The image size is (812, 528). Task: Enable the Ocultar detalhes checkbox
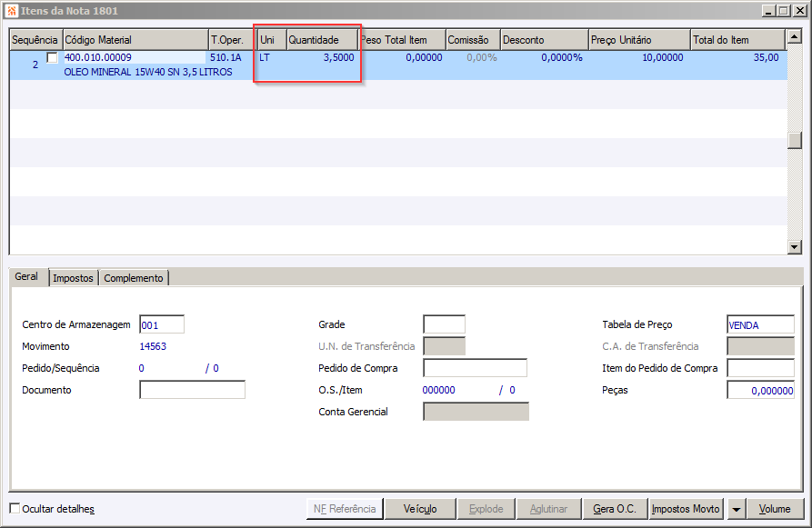pos(15,508)
